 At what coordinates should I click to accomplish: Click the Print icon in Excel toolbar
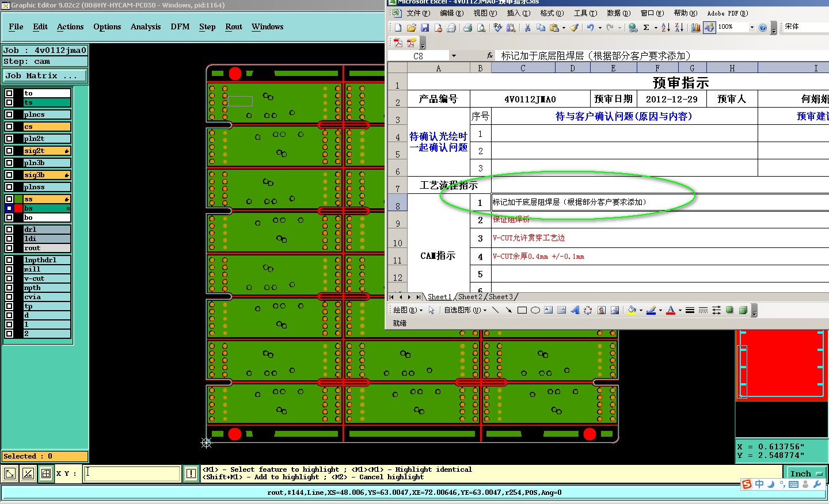tap(468, 27)
